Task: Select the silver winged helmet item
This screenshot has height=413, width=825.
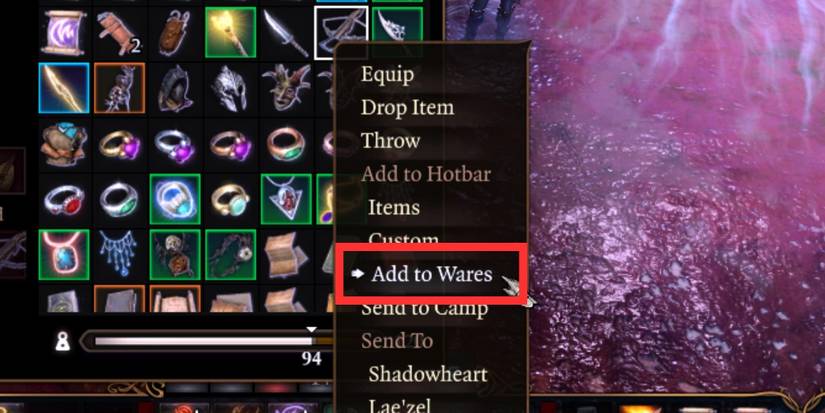Action: pyautogui.click(x=230, y=88)
